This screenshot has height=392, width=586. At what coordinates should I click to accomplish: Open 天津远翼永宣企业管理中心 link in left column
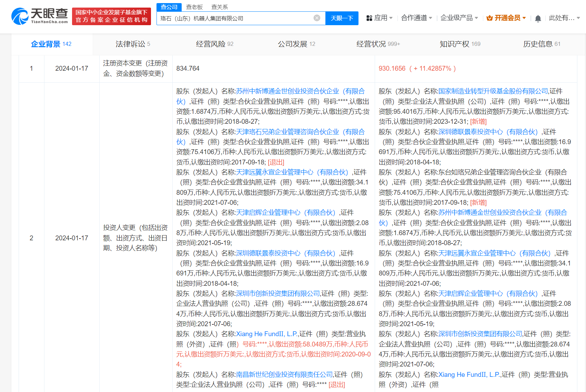(292, 172)
